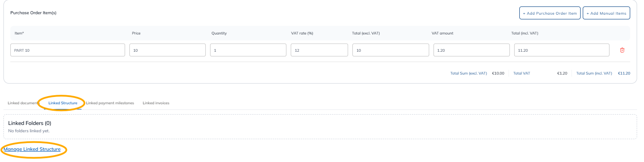Open the Manage Linked Structure link
Screen dimensions: 644x162
tap(32, 149)
